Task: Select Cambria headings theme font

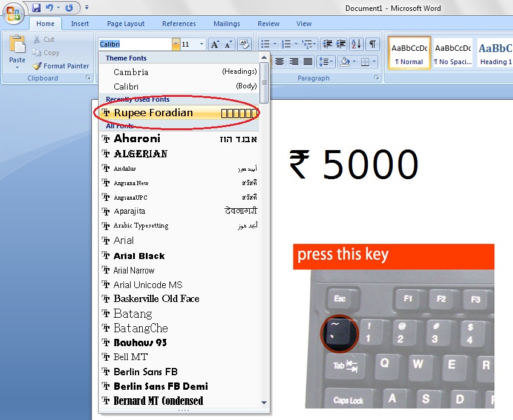Action: point(179,71)
